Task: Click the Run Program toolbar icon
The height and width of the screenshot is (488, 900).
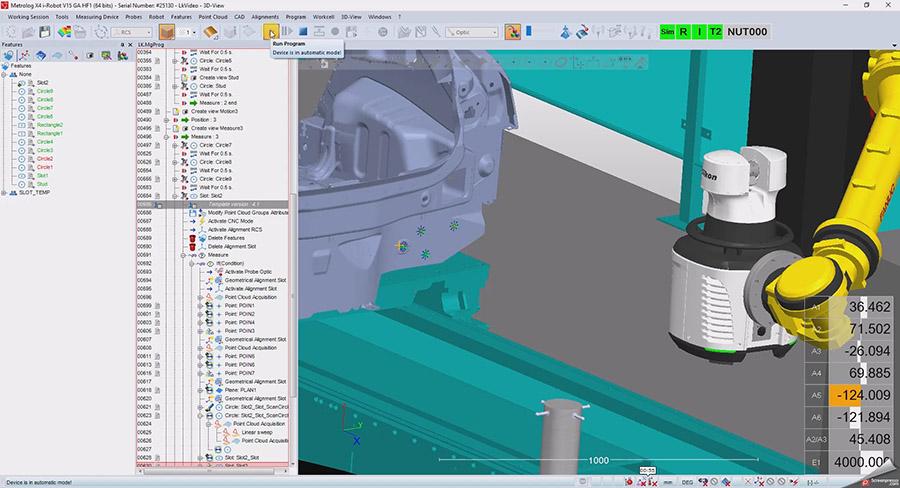Action: pyautogui.click(x=271, y=32)
